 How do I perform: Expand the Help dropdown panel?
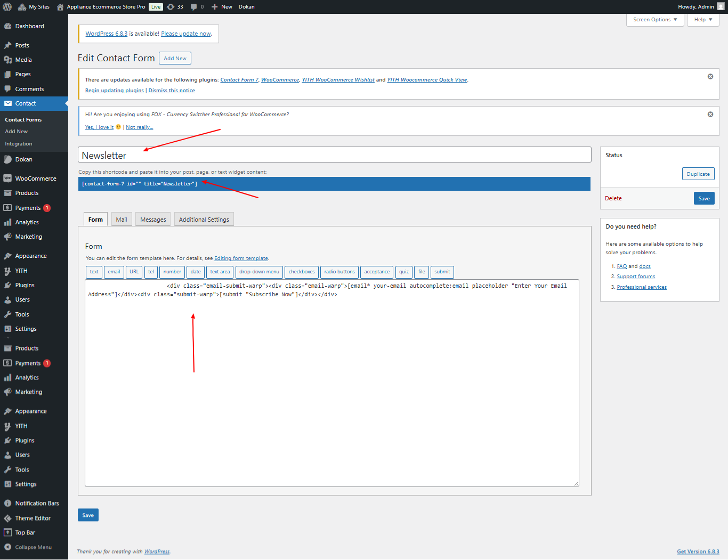pyautogui.click(x=703, y=20)
